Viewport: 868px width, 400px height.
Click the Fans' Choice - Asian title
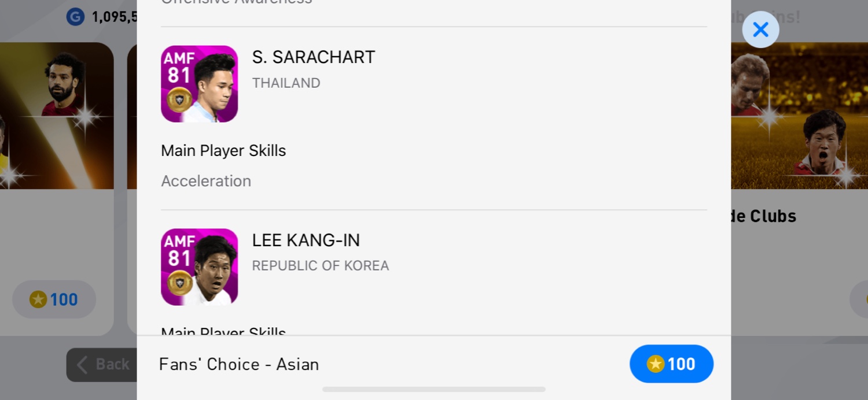point(239,364)
